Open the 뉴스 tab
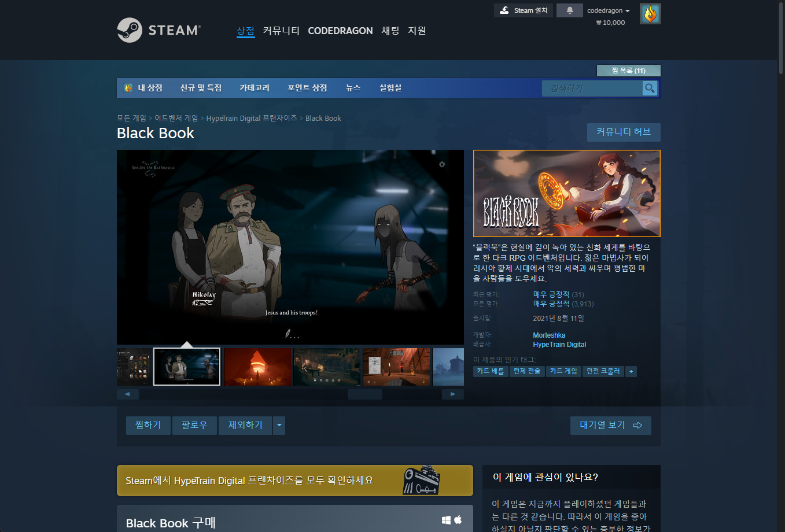The height and width of the screenshot is (532, 785). (x=353, y=88)
